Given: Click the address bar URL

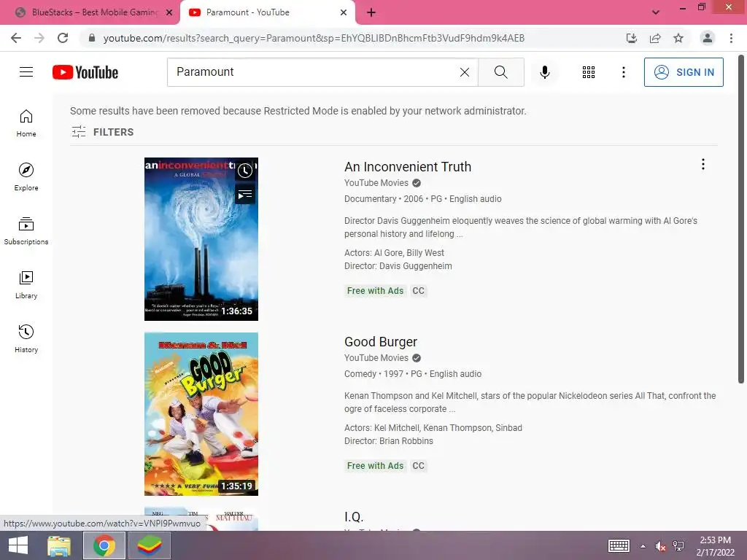Looking at the screenshot, I should [x=314, y=38].
